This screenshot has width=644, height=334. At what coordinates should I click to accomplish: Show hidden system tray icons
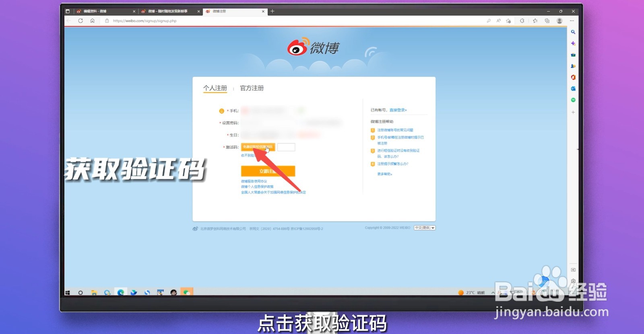(x=493, y=293)
